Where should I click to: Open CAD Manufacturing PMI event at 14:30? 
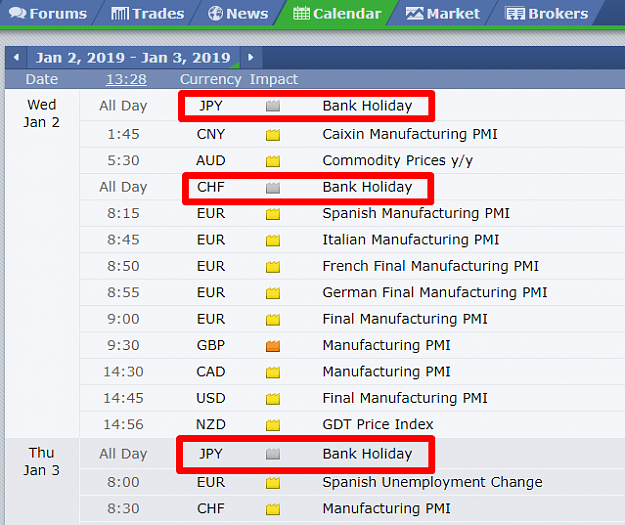(x=386, y=372)
